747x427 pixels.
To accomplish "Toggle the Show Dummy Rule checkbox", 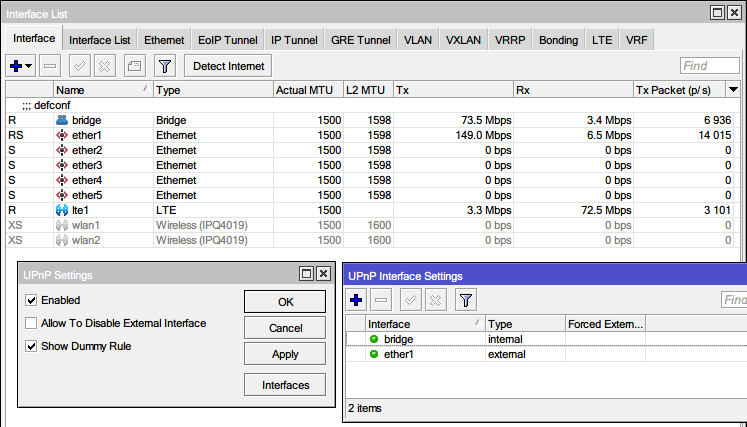I will tap(31, 346).
